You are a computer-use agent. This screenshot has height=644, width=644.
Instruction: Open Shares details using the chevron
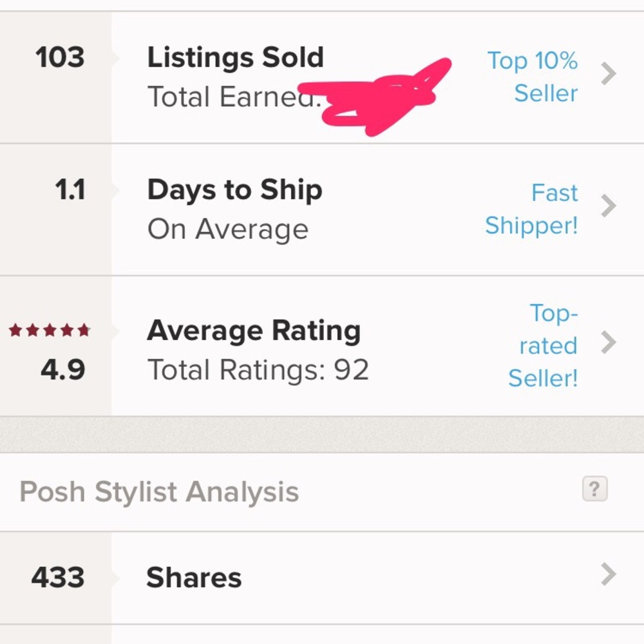pyautogui.click(x=608, y=574)
